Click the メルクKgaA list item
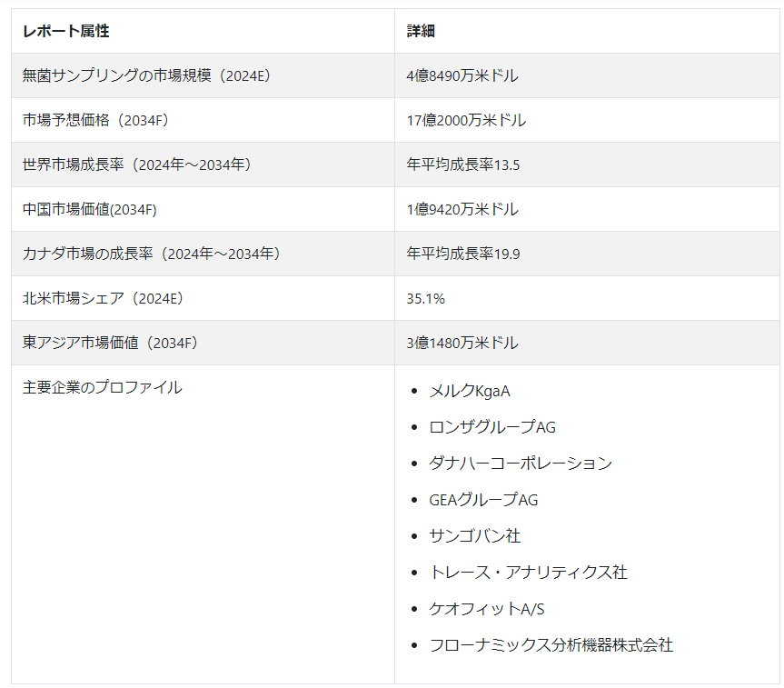 tap(469, 391)
